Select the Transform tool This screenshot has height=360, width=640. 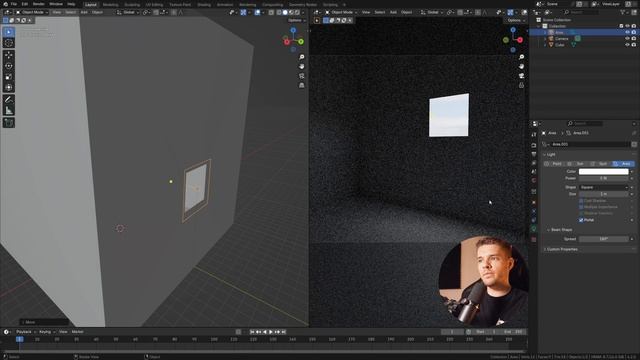pos(9,87)
